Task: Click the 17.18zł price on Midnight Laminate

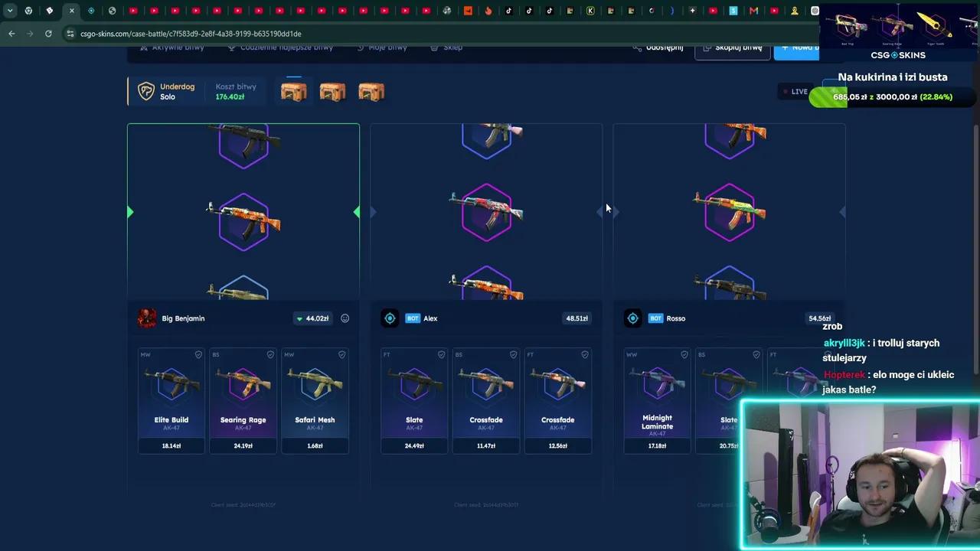Action: pyautogui.click(x=657, y=445)
